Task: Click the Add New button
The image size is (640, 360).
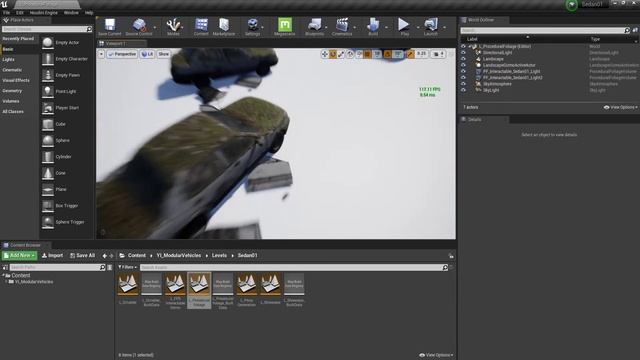Action: point(20,256)
